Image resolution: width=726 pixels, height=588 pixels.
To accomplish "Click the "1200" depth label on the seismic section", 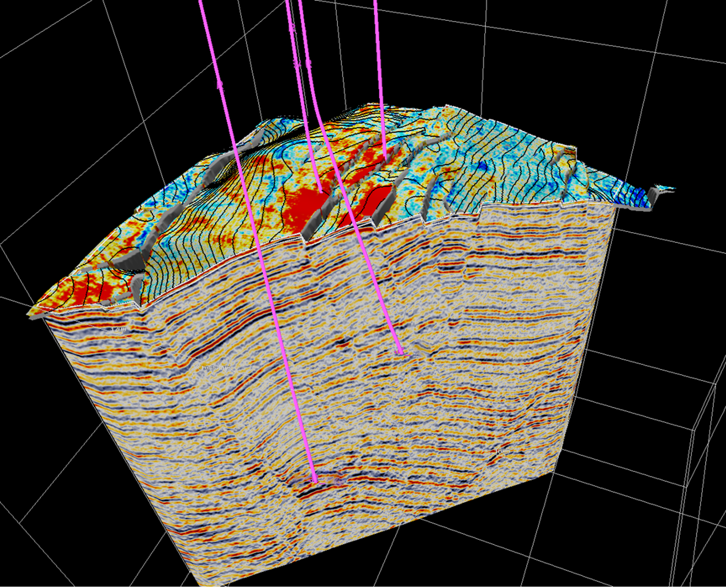I will 118,329.
